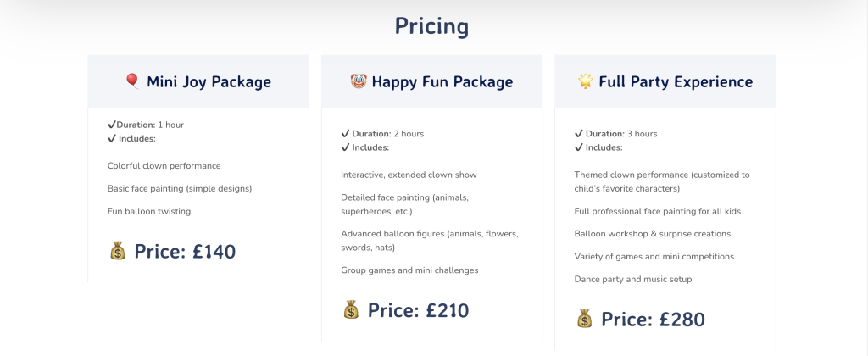Click the balloon icon beside Mini Joy Package
The width and height of the screenshot is (868, 356).
(132, 81)
